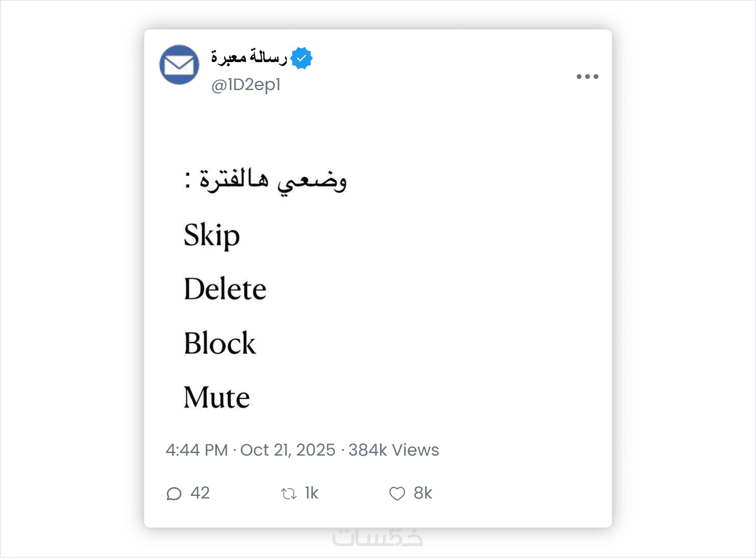This screenshot has height=558, width=756.
Task: Click the envelope profile avatar
Action: [x=179, y=65]
